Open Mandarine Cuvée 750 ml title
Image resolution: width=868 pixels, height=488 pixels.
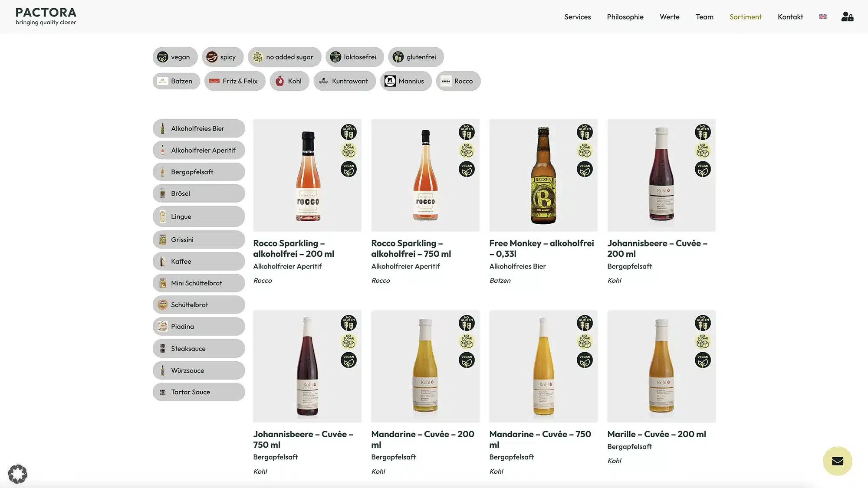[x=540, y=439]
